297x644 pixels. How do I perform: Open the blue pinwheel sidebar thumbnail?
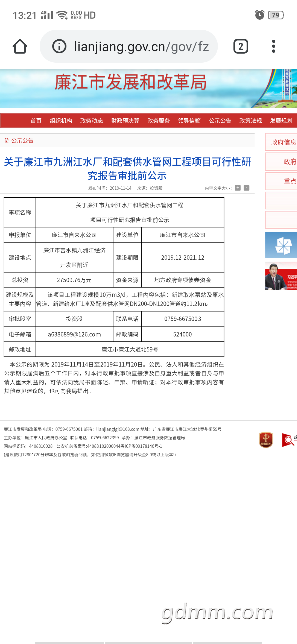tap(281, 246)
